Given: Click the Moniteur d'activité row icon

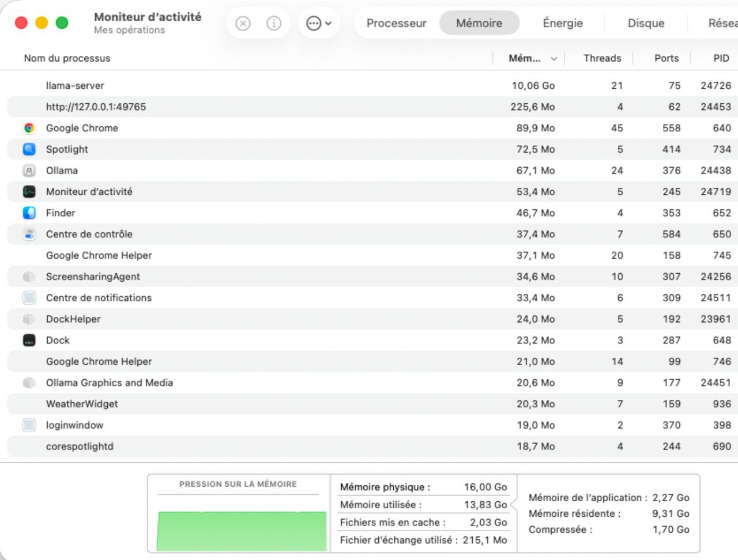Looking at the screenshot, I should pyautogui.click(x=29, y=192).
